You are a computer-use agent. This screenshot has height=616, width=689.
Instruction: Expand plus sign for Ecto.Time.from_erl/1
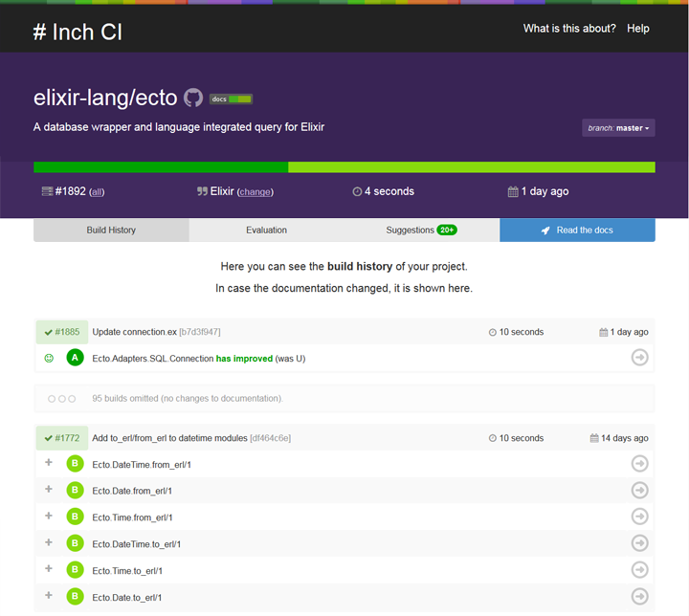coord(49,516)
